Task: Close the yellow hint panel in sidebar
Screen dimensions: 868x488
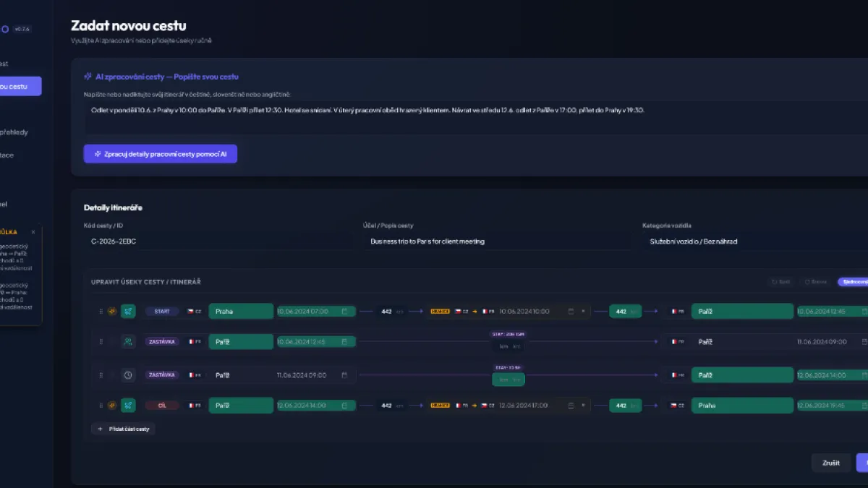Action: click(33, 232)
